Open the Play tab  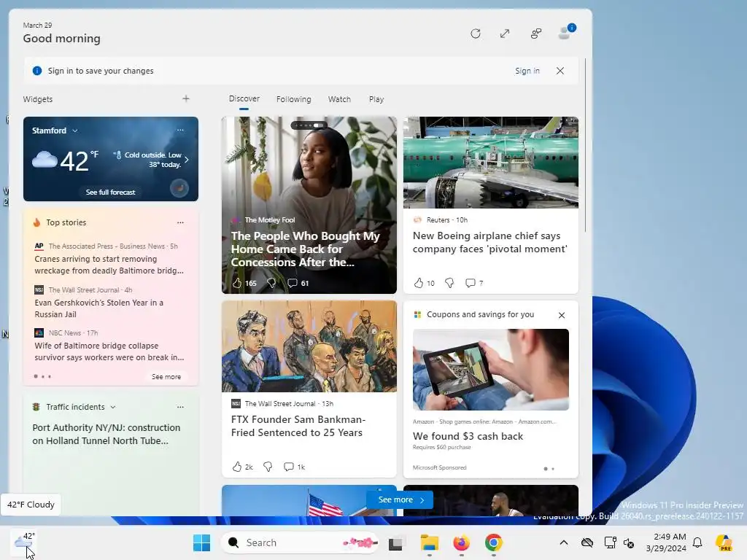tap(376, 99)
